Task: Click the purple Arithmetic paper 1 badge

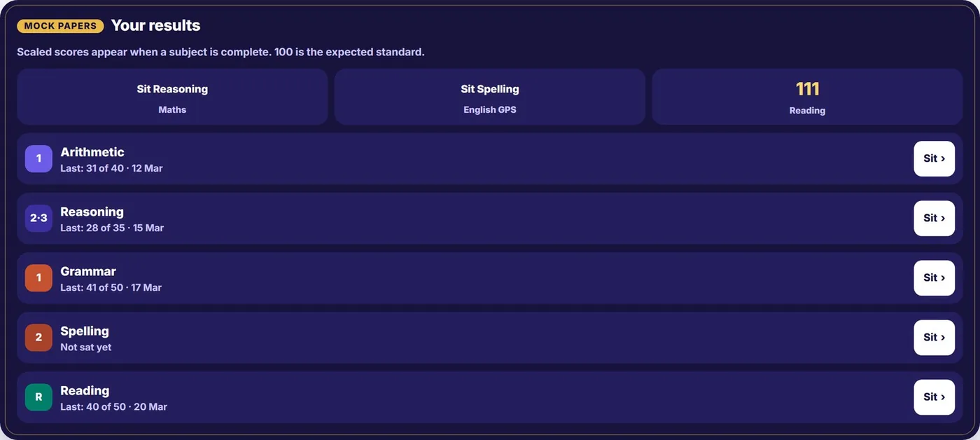Action: [x=38, y=158]
